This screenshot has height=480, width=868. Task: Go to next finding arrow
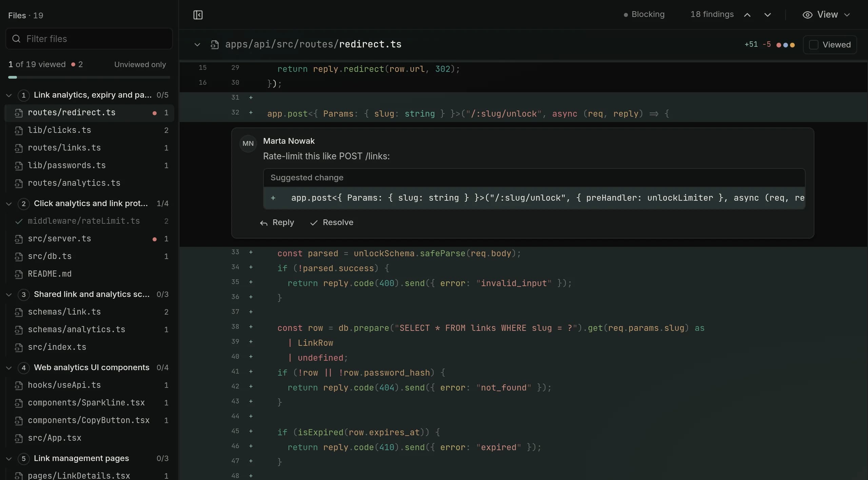[768, 15]
